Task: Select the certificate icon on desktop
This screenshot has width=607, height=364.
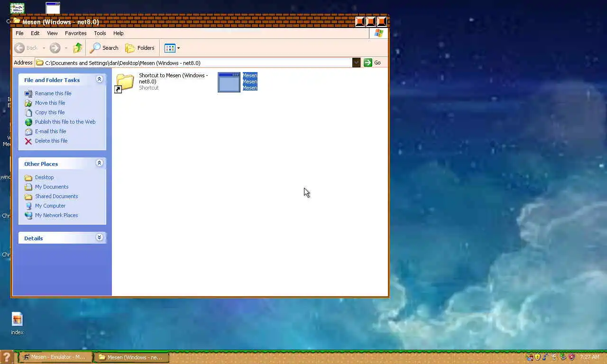Action: [x=17, y=8]
